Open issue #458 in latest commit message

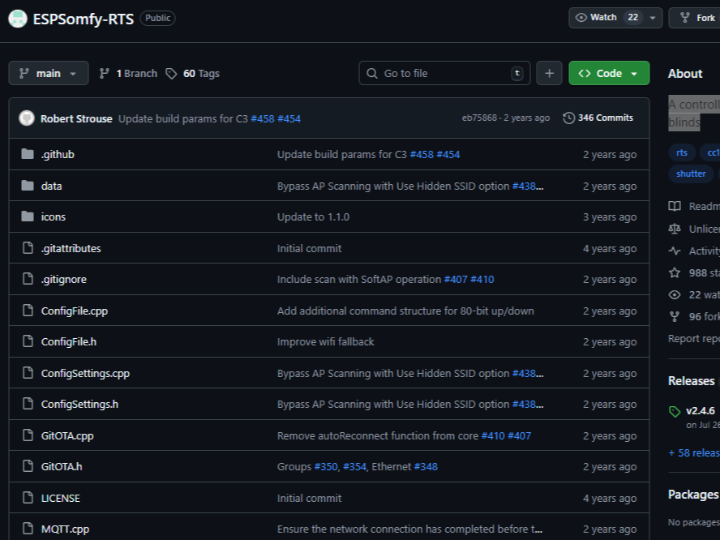click(x=262, y=119)
